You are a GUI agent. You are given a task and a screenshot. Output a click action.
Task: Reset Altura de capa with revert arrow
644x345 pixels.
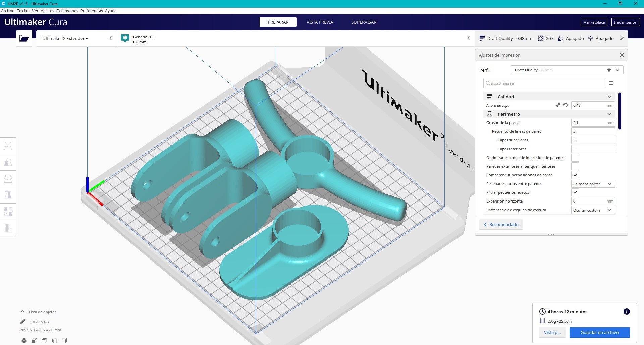pos(566,105)
